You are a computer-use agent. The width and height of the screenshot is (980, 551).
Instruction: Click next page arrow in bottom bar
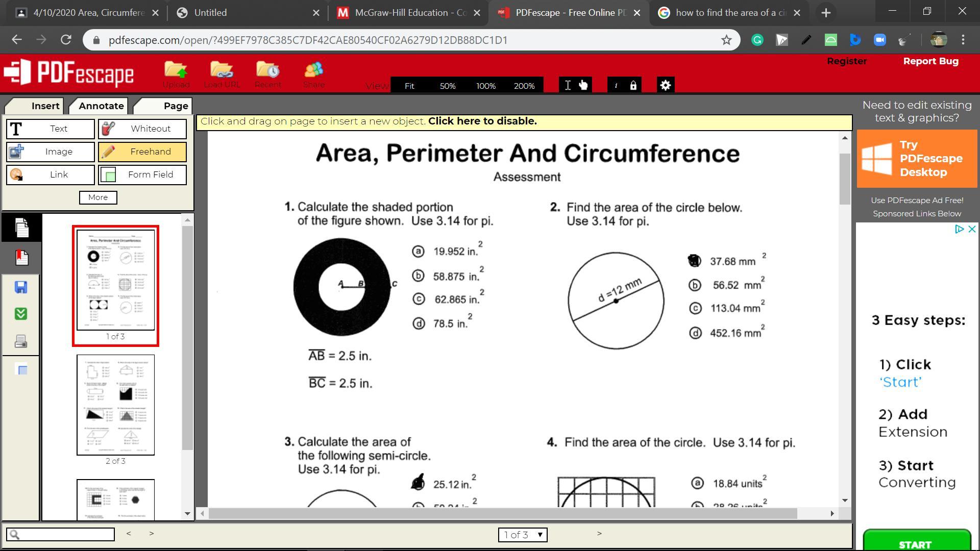pyautogui.click(x=599, y=534)
